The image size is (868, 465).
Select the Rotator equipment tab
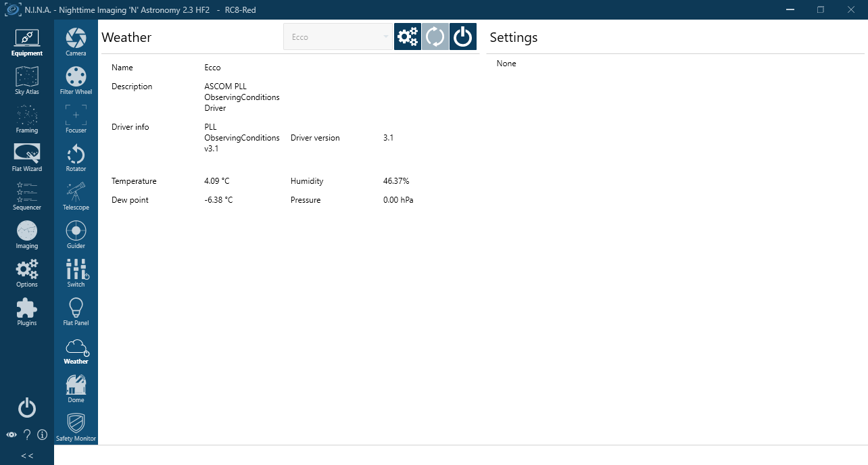[76, 158]
